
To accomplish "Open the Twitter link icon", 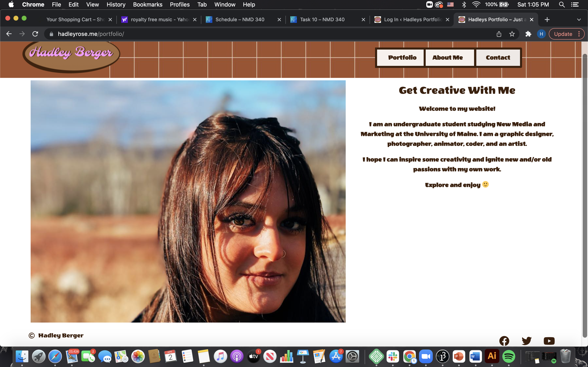I will [x=527, y=341].
